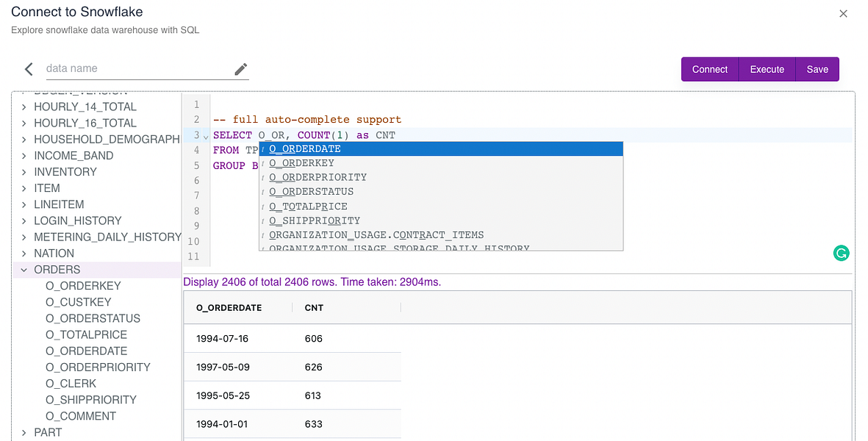Click the Execute button
The image size is (868, 441).
pyautogui.click(x=767, y=69)
